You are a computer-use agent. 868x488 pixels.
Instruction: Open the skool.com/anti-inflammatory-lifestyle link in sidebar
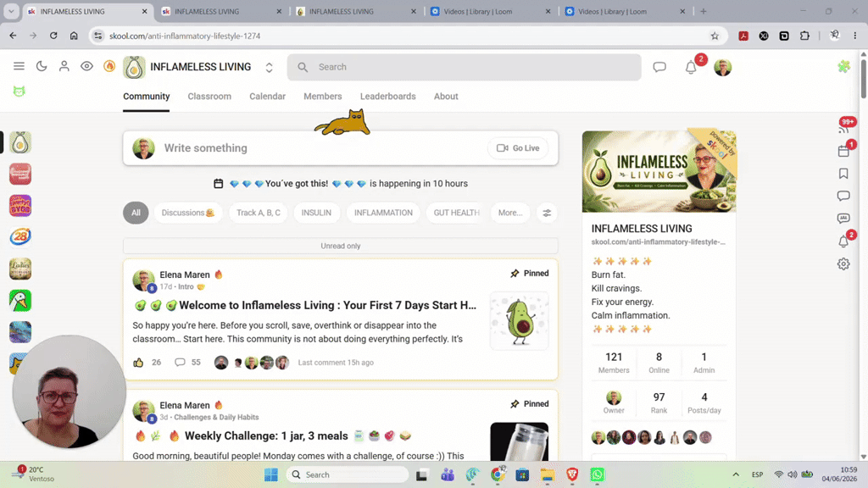pos(658,241)
